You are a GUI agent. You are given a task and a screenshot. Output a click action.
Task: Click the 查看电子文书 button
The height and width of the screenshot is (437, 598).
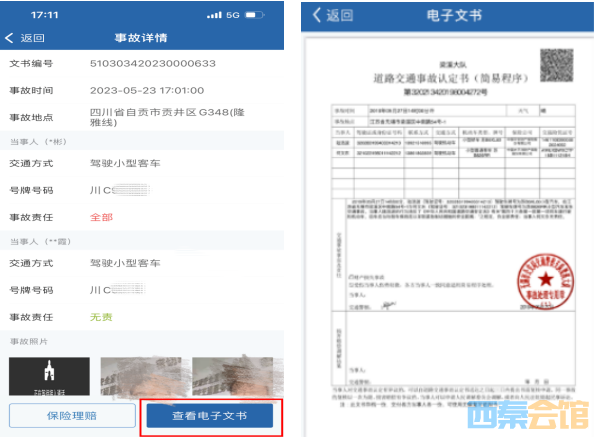tap(210, 415)
